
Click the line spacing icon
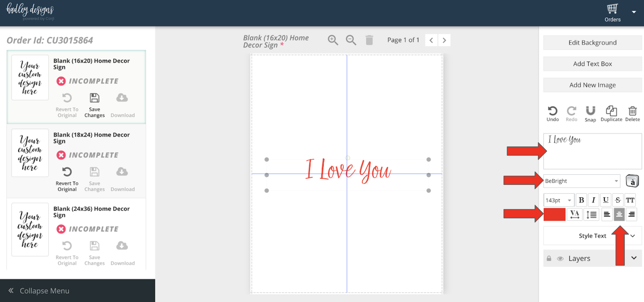coord(591,214)
